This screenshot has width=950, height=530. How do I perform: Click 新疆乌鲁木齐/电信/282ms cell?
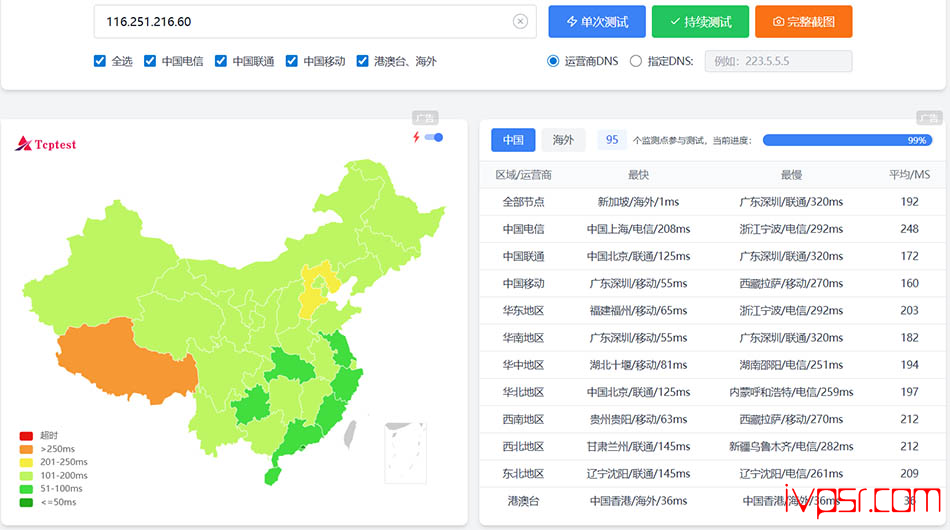point(791,446)
